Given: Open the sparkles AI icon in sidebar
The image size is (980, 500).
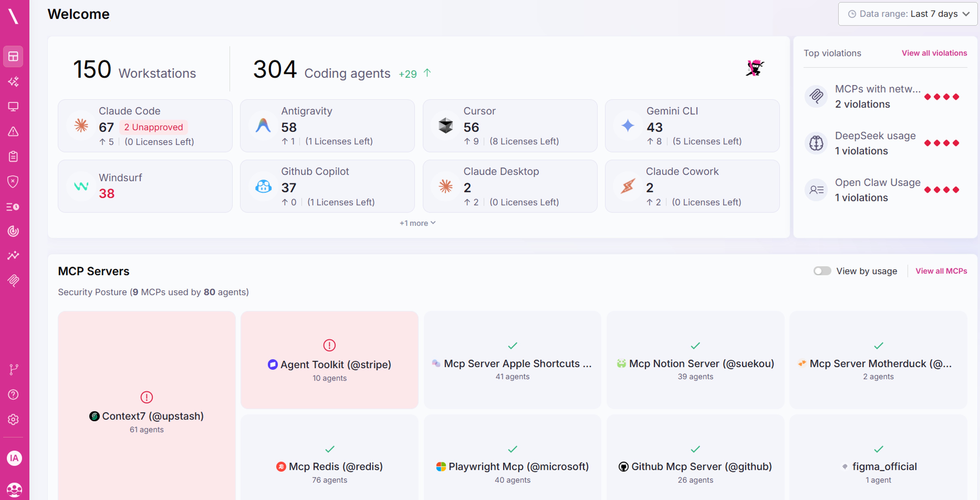Looking at the screenshot, I should [13, 82].
